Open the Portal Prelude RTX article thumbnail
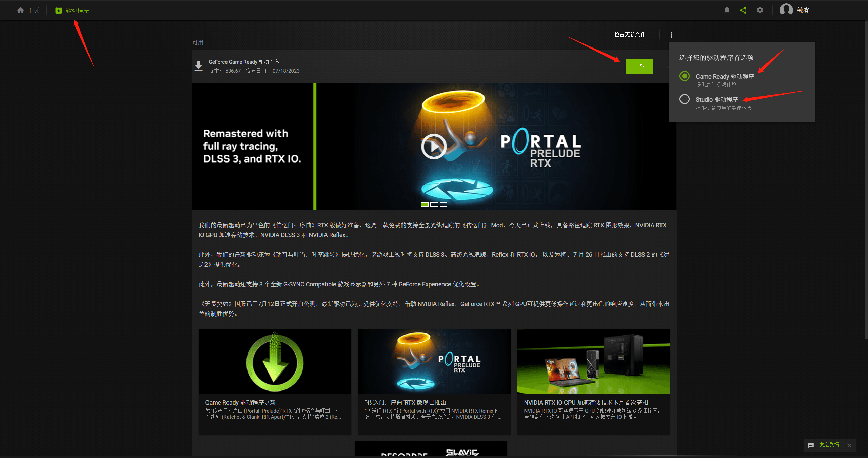This screenshot has width=868, height=458. click(x=434, y=361)
